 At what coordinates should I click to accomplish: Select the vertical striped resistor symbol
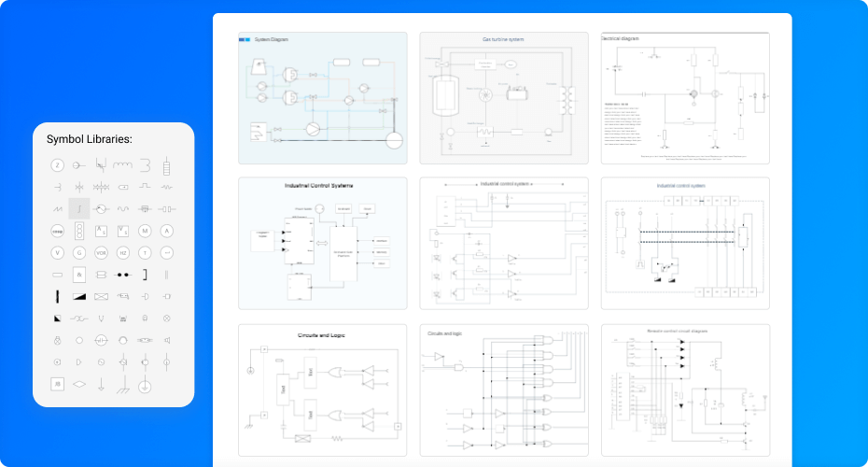(x=167, y=165)
